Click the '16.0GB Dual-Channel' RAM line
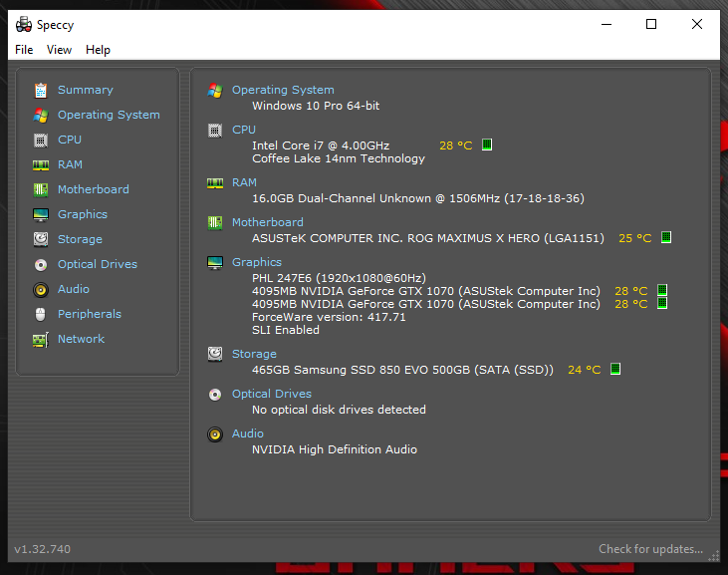This screenshot has width=728, height=575. [x=418, y=198]
